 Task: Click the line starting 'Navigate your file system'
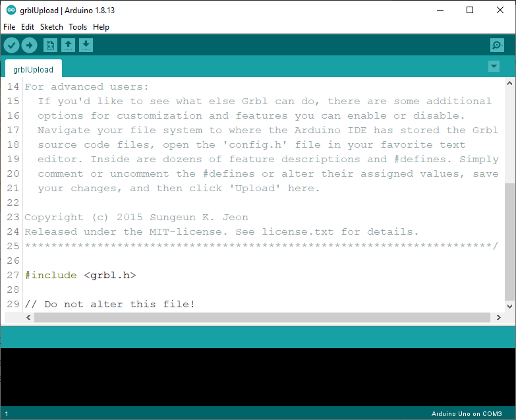tap(268, 131)
